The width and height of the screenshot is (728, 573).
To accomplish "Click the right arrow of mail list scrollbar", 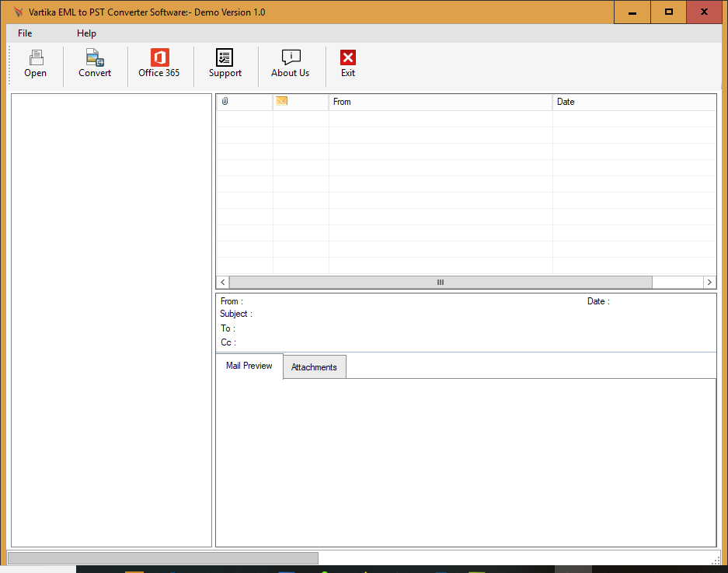I will click(x=709, y=282).
